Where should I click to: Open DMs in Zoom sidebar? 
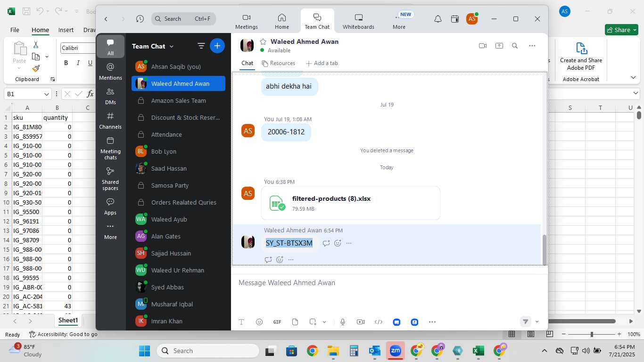pyautogui.click(x=110, y=96)
